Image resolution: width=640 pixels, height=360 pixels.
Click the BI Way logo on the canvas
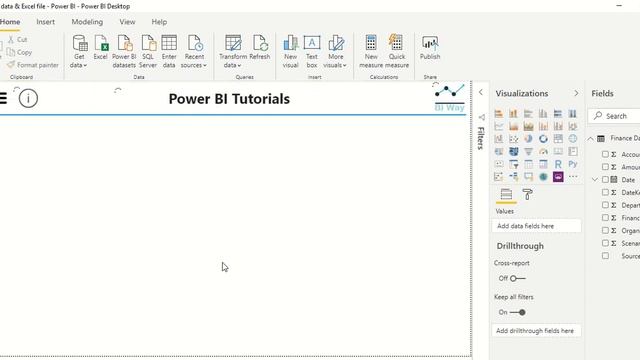point(449,98)
